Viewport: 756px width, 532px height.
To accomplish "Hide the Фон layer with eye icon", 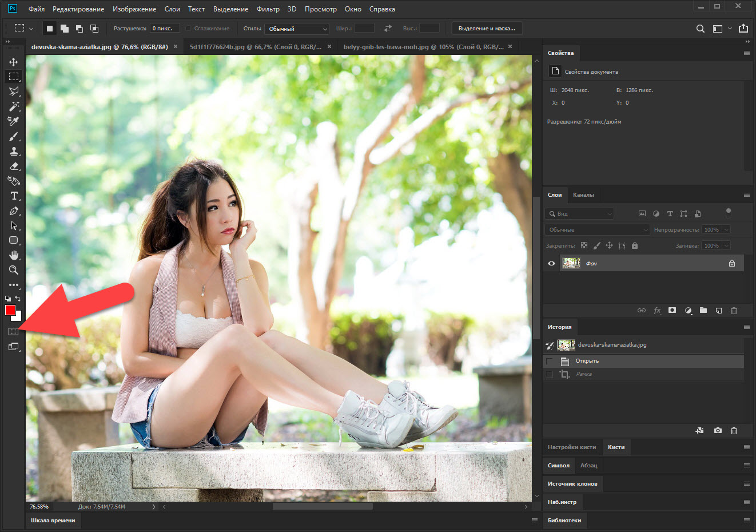I will click(551, 264).
